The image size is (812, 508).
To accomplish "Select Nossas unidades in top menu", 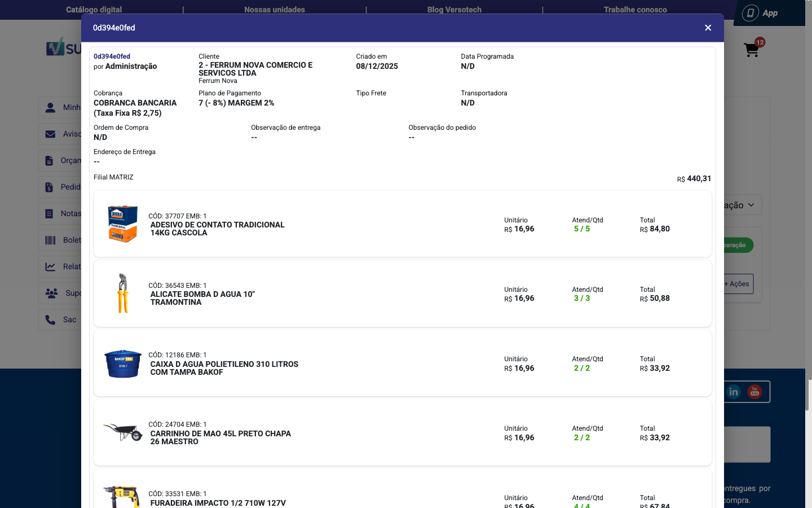I will pos(274,9).
